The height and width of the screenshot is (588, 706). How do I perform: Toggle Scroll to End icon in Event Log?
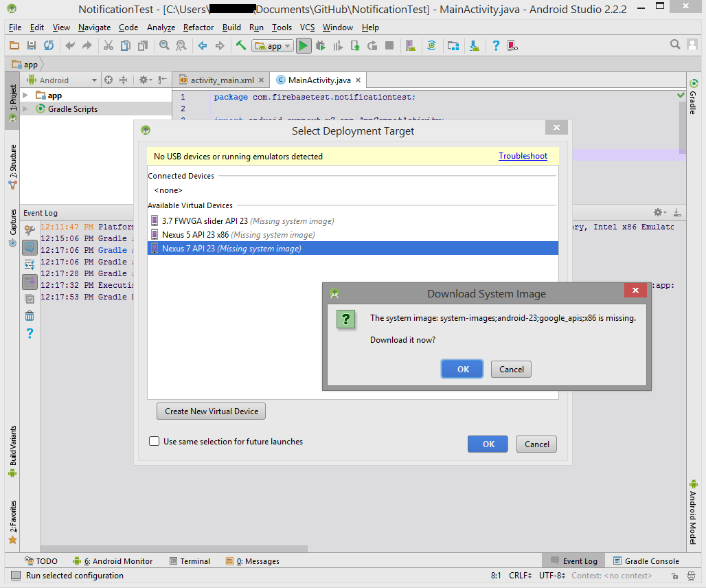tap(30, 282)
